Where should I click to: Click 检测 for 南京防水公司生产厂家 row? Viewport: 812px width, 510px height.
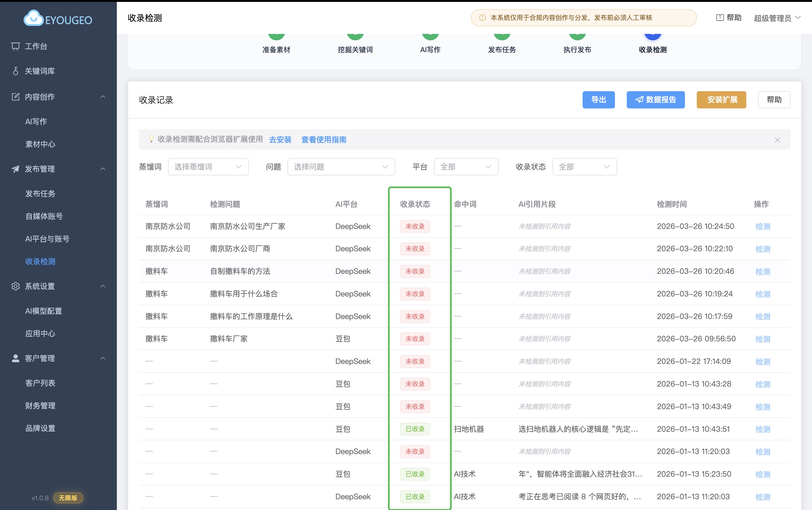763,226
